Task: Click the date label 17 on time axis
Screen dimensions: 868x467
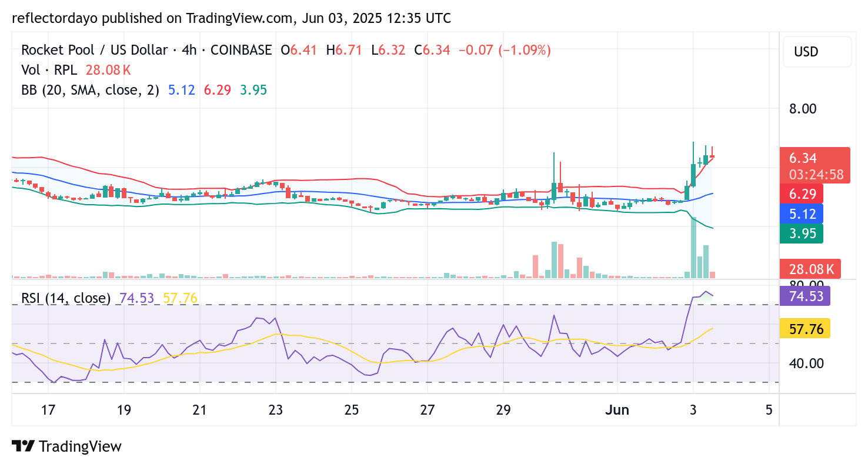Action: tap(48, 409)
